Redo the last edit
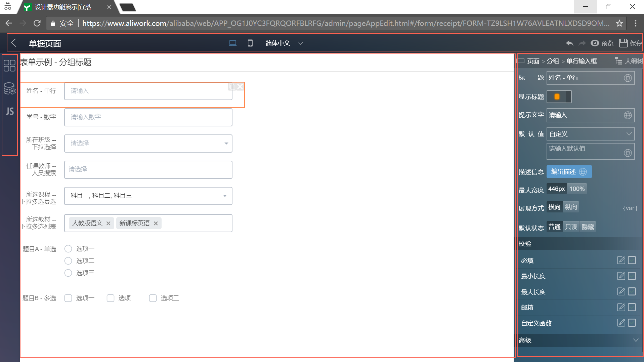This screenshot has width=644, height=362. coord(582,43)
